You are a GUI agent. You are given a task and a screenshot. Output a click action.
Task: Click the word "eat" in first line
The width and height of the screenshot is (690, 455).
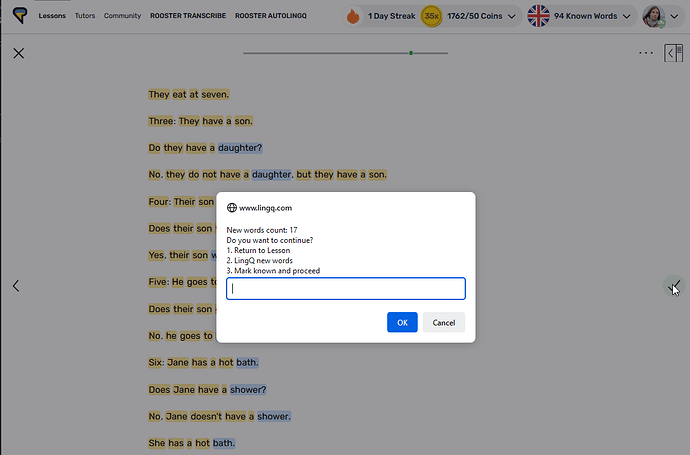[180, 94]
